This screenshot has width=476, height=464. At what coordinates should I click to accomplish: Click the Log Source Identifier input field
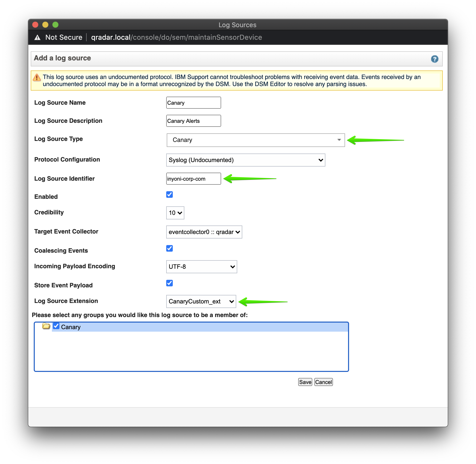[193, 179]
